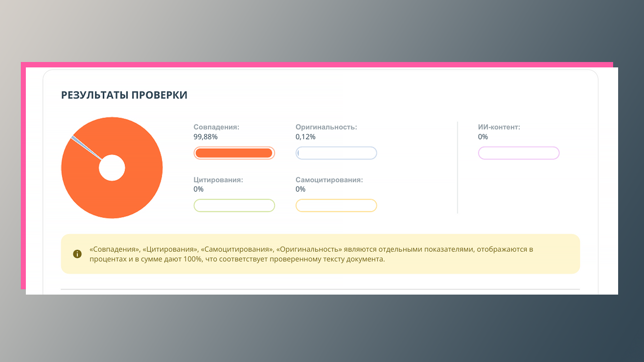Image resolution: width=644 pixels, height=362 pixels.
Task: Select the РЕЗУЛЬТАТЫ ПРОВЕРКИ page heading
Action: coord(124,95)
